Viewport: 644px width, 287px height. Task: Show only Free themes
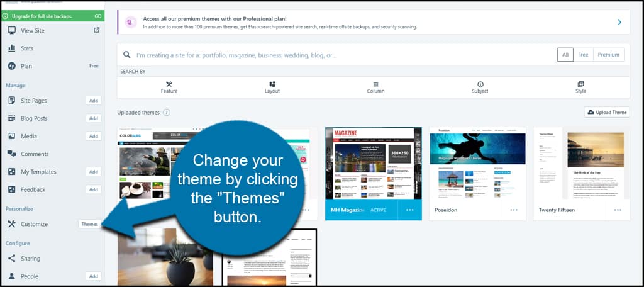click(x=583, y=55)
